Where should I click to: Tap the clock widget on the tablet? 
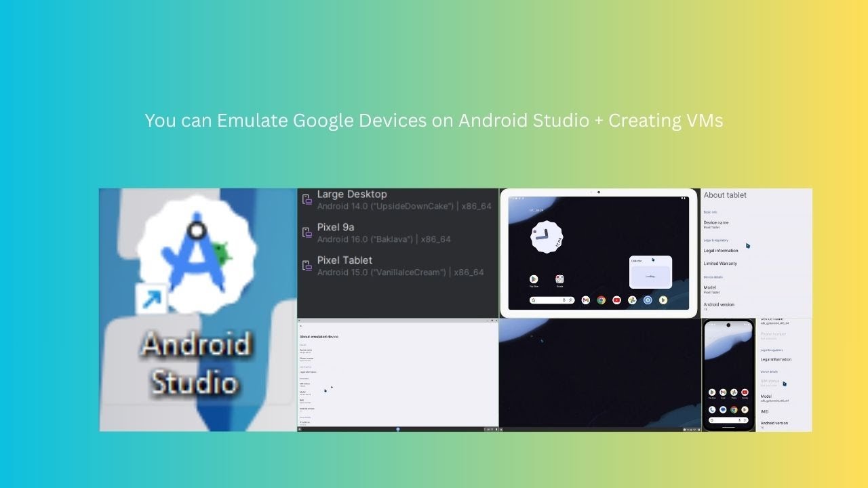547,237
